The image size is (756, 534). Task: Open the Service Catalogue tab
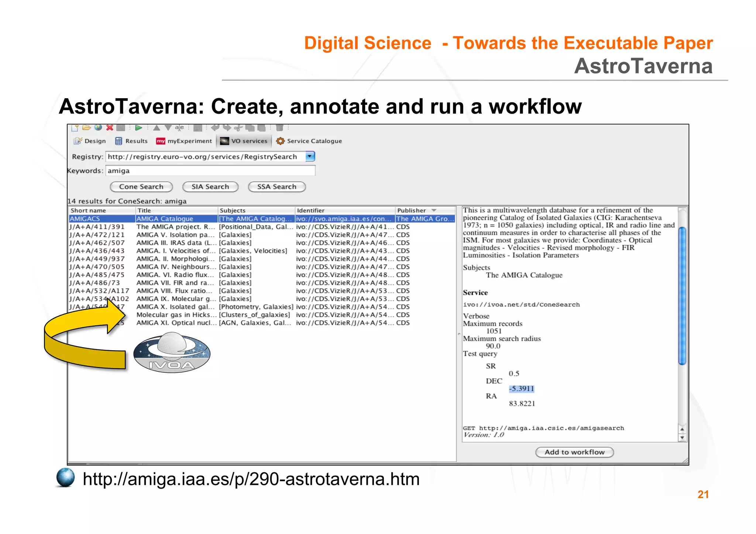(309, 141)
